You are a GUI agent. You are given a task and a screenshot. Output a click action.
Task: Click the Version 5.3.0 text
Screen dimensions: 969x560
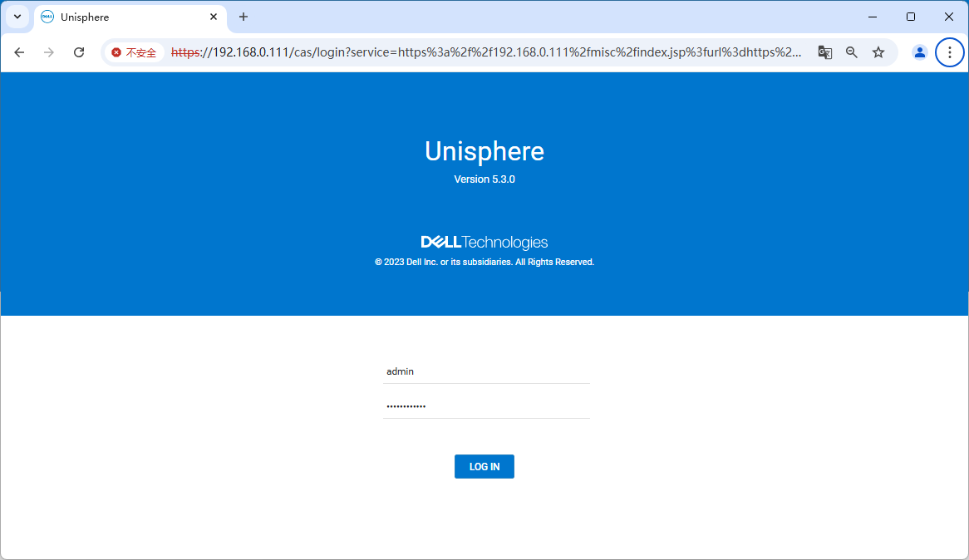point(484,179)
